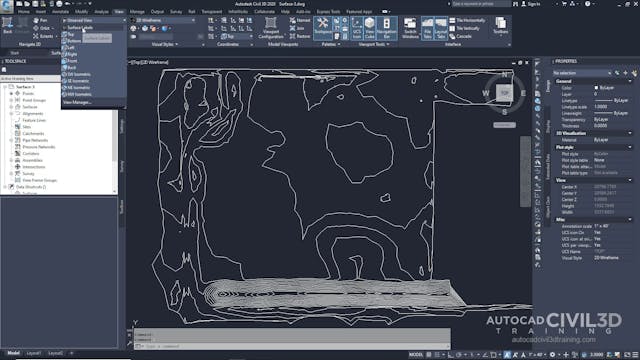Select Pipe Networks in the Toolspace tree

(x=35, y=140)
